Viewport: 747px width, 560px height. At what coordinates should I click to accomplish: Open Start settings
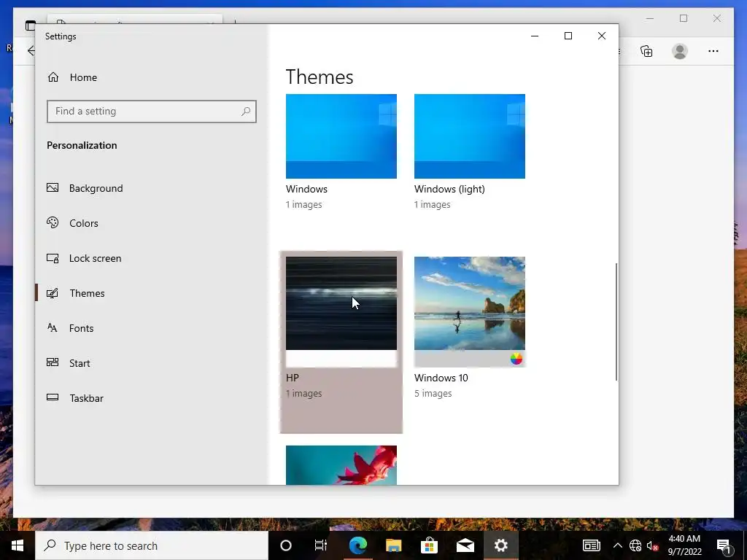point(68,363)
